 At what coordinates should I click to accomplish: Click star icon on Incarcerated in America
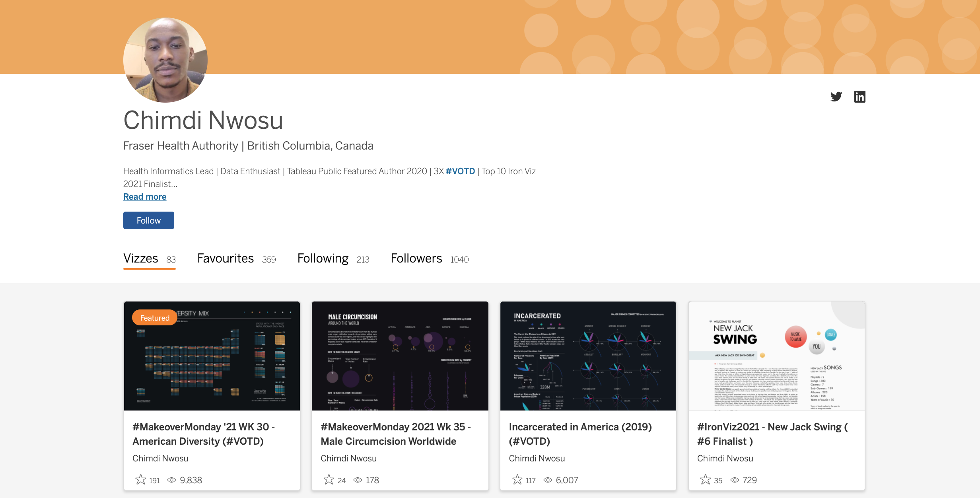[517, 480]
